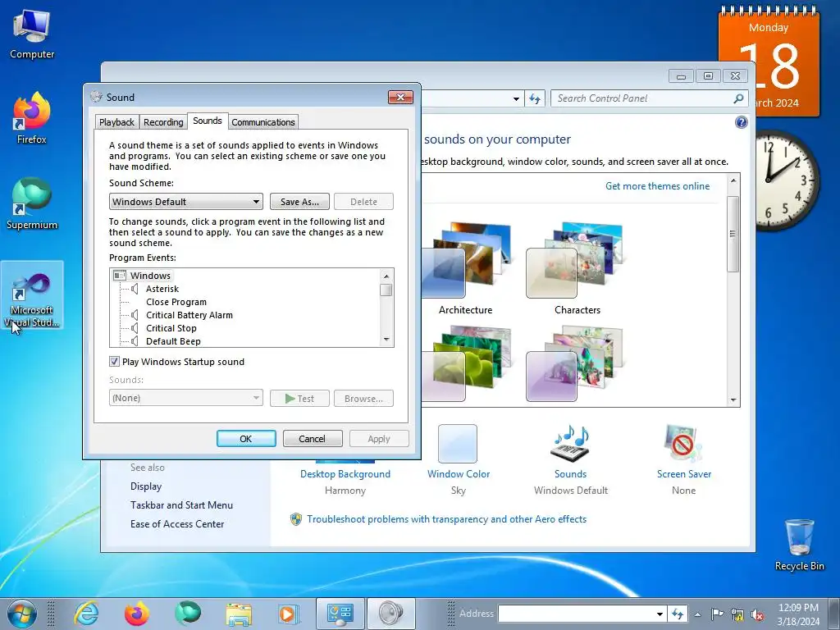
Task: Click the taskbar Address go button
Action: pos(678,614)
